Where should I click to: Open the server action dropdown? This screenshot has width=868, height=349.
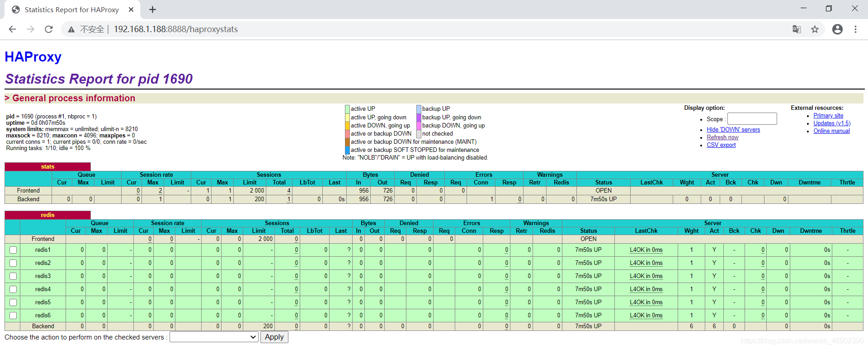tap(214, 337)
